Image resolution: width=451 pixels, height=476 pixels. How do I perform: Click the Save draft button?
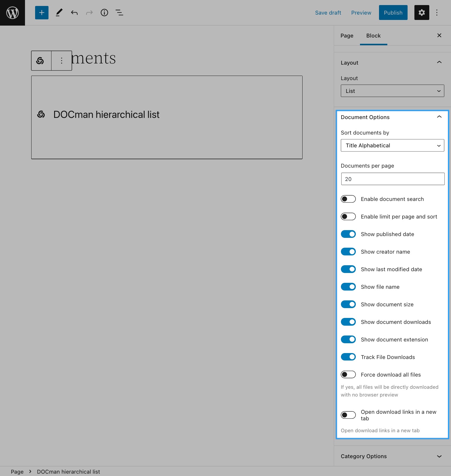(x=328, y=13)
